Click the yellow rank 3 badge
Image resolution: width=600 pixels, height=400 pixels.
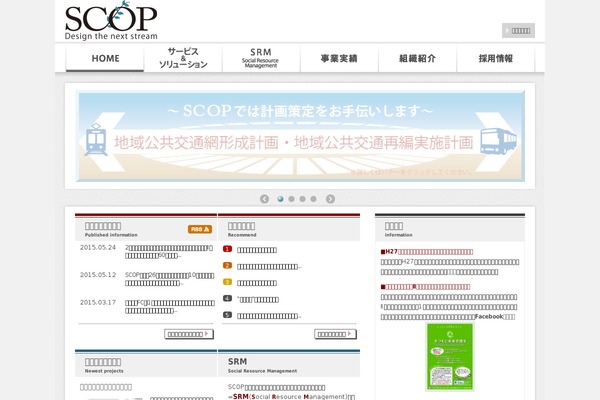tap(227, 282)
